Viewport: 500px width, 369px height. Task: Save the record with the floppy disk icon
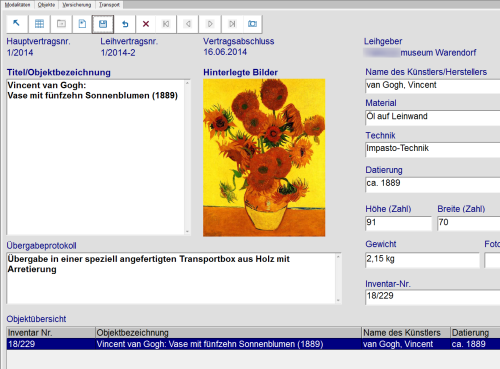click(103, 24)
